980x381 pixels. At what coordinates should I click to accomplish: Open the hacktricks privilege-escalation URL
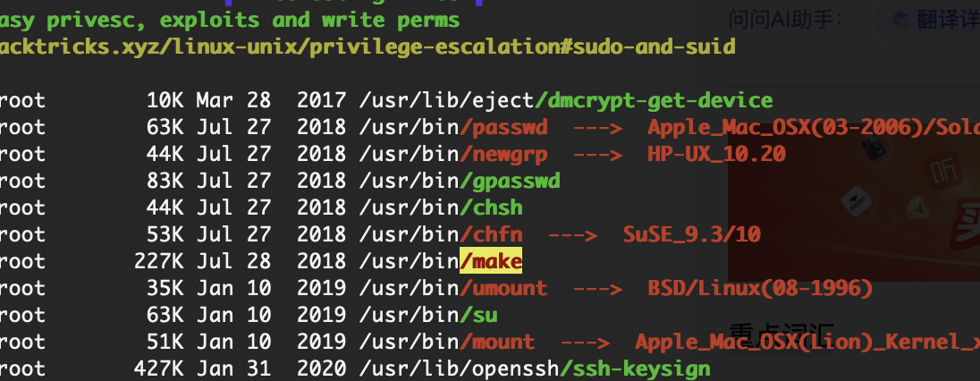(x=367, y=47)
